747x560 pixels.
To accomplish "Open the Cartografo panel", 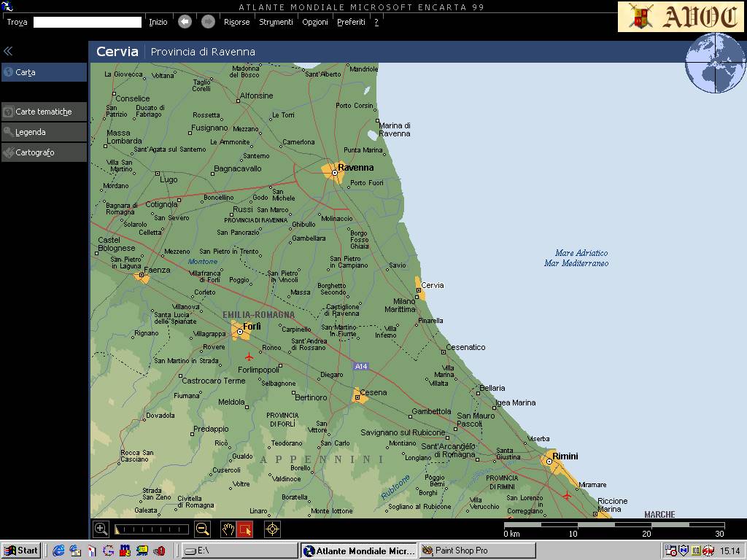I will 44,152.
